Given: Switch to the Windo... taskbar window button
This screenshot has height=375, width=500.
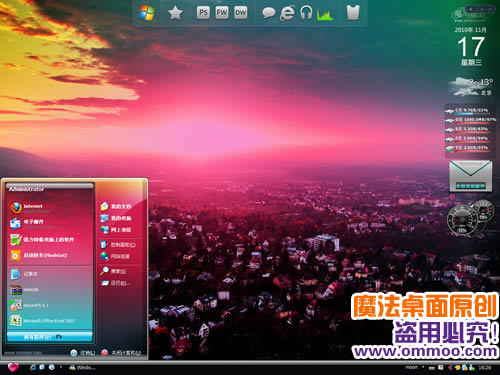Looking at the screenshot, I should coord(82,367).
